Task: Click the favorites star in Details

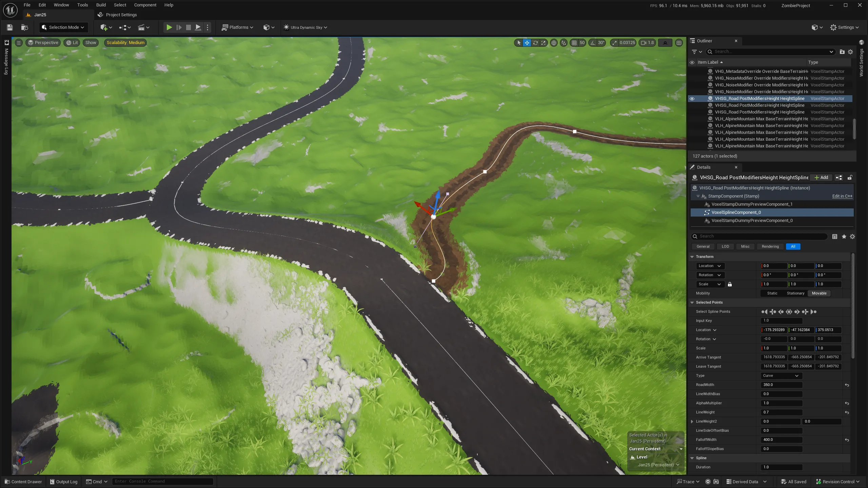Action: pyautogui.click(x=844, y=237)
